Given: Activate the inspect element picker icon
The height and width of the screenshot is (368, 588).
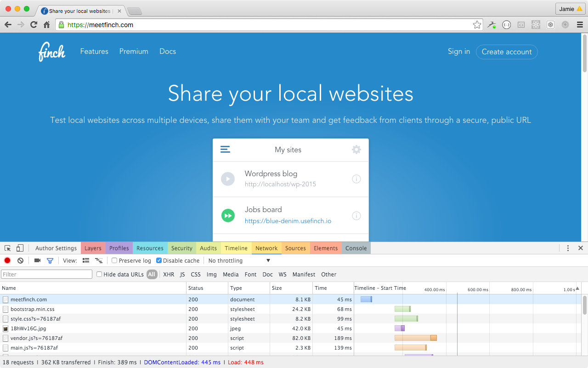Looking at the screenshot, I should (8, 248).
